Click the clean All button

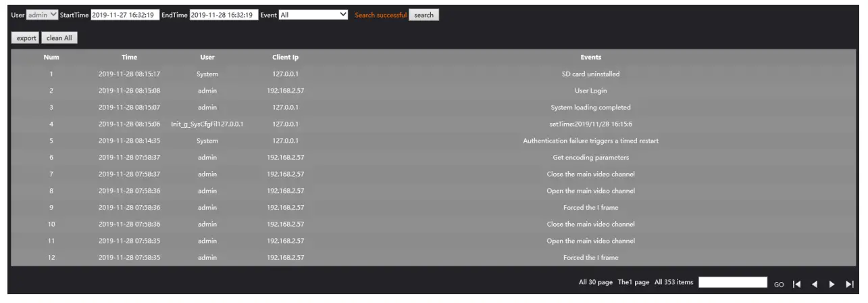pyautogui.click(x=59, y=38)
